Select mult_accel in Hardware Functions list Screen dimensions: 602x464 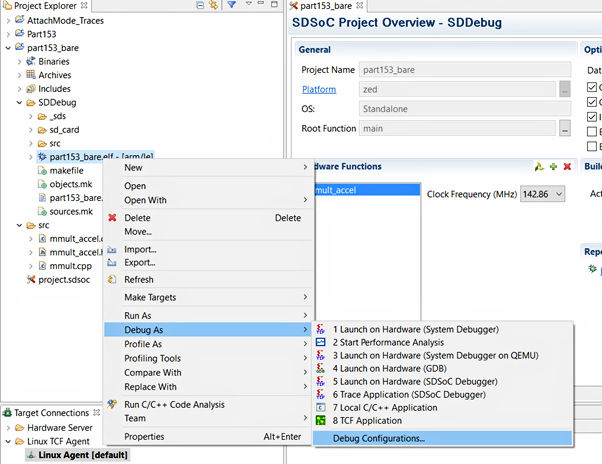point(367,190)
